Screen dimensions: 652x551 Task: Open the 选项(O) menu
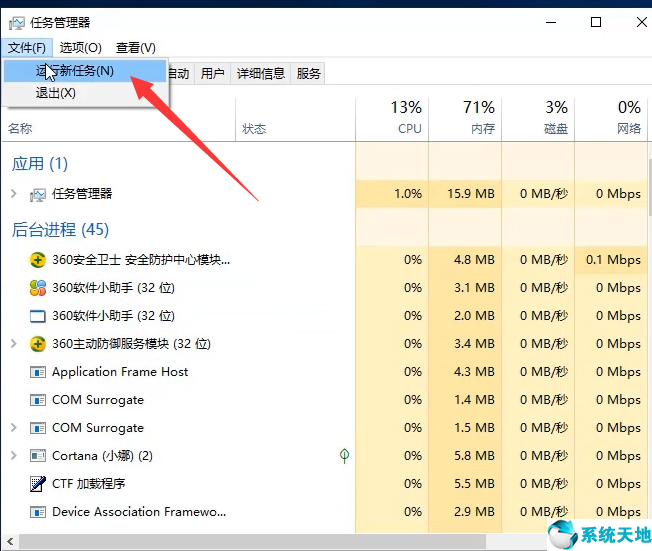(x=81, y=48)
